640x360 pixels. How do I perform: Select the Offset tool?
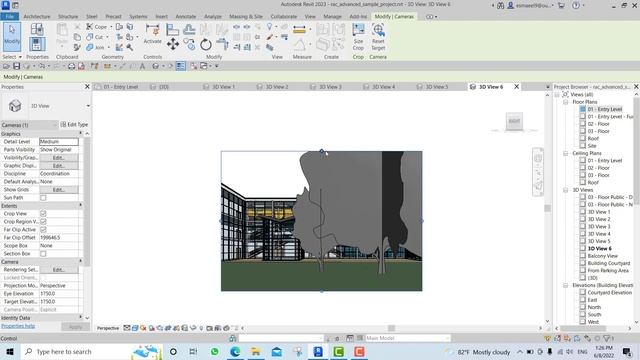coord(189,29)
